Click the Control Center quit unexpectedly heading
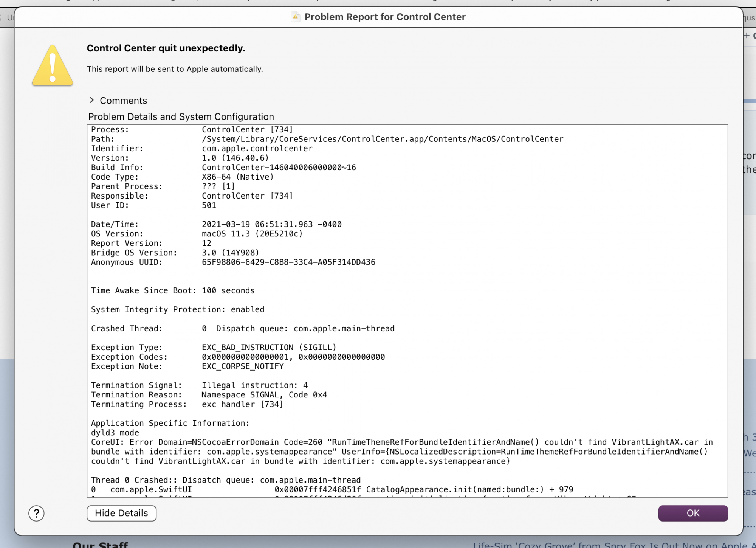This screenshot has width=756, height=548. point(166,48)
